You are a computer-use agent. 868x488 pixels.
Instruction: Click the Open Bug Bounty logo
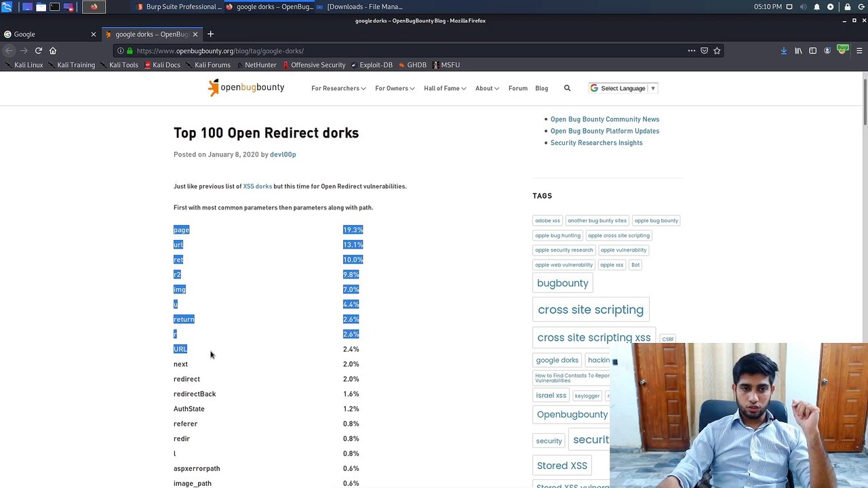[246, 87]
